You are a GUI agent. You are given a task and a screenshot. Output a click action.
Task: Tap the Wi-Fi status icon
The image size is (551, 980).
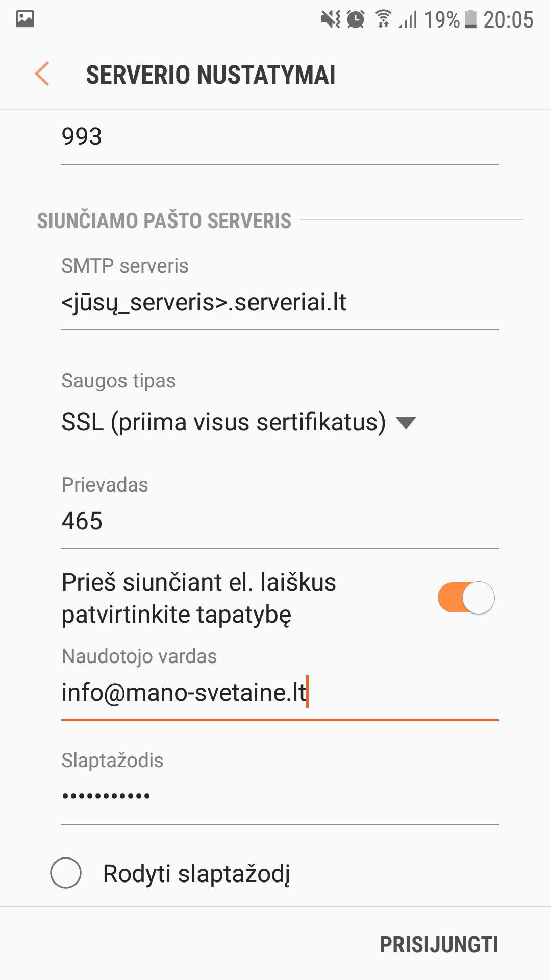click(x=383, y=19)
